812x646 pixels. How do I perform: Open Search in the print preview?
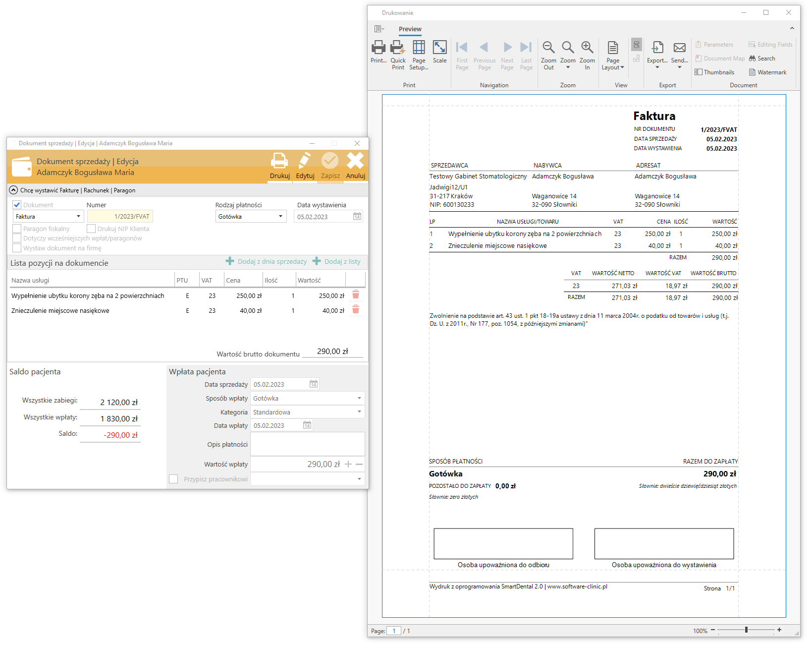(x=762, y=59)
